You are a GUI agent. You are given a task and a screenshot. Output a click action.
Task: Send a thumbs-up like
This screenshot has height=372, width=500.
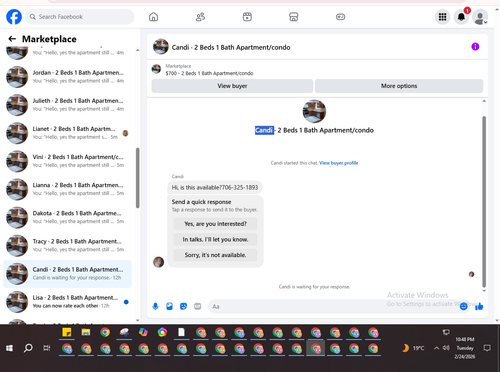point(479,306)
